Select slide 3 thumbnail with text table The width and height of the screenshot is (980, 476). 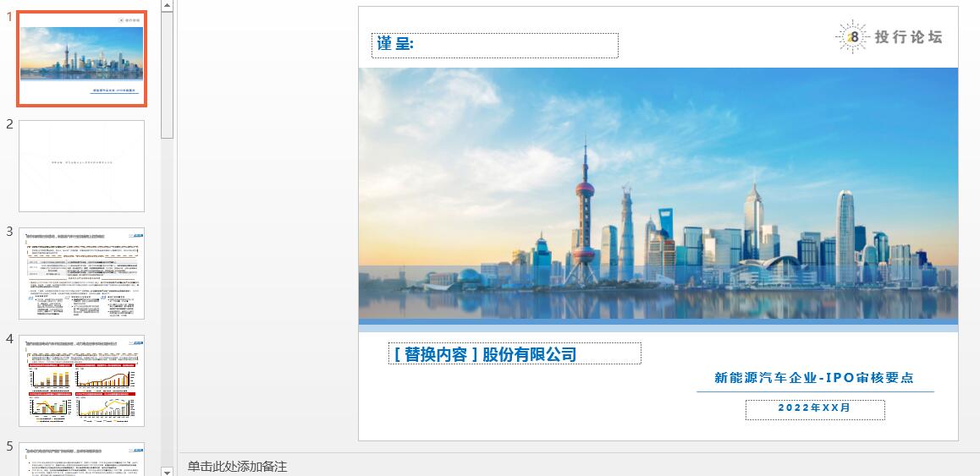click(81, 273)
